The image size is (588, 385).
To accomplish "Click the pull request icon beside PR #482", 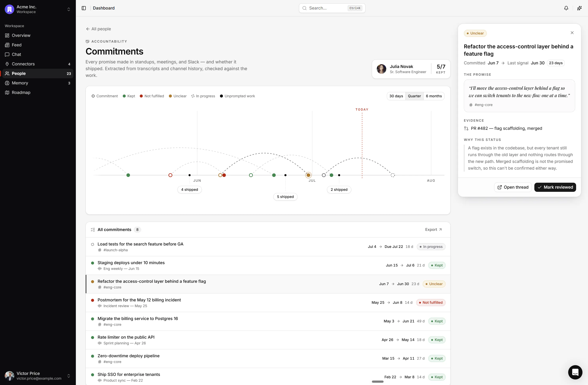I will 466,129.
